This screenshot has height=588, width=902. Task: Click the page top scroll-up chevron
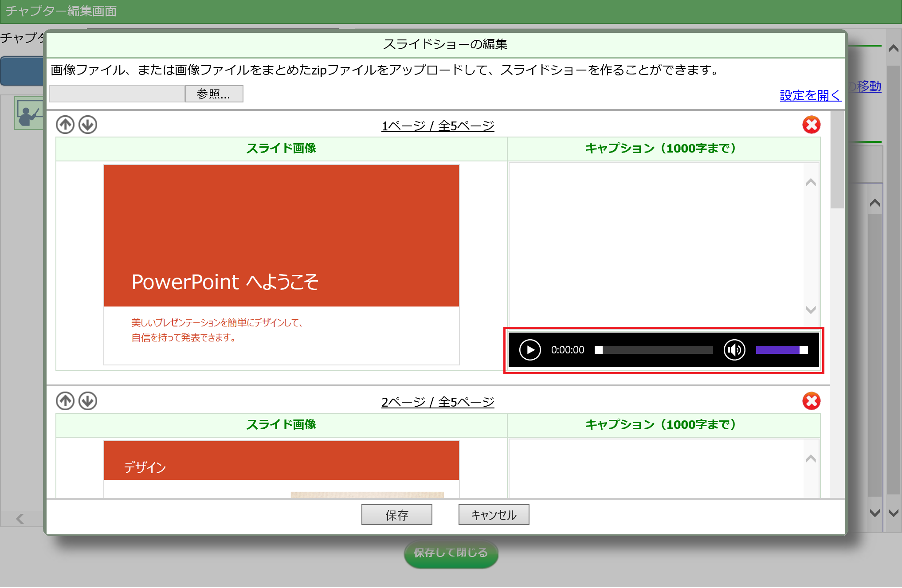pyautogui.click(x=894, y=48)
